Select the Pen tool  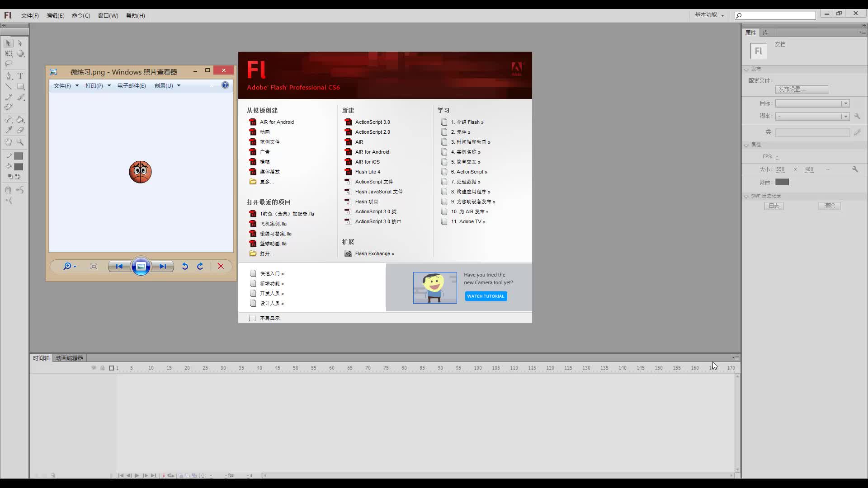click(x=8, y=76)
